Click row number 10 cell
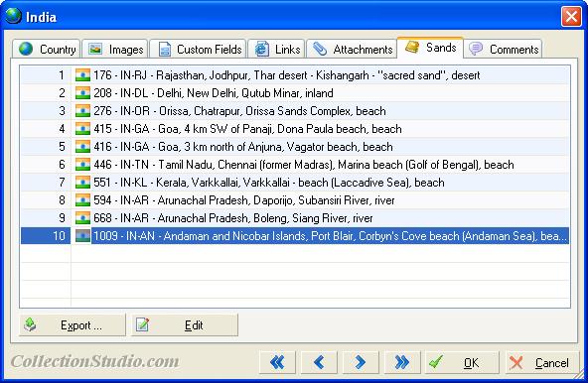 pos(46,236)
